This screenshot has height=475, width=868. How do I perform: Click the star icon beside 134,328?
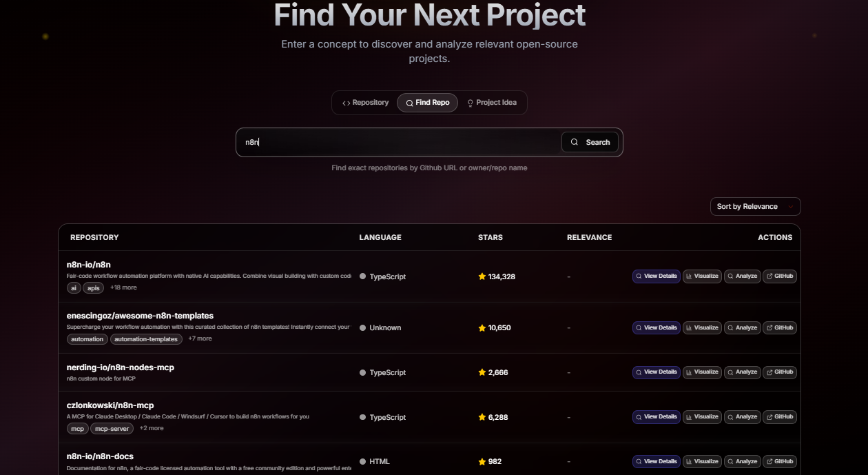click(x=482, y=276)
